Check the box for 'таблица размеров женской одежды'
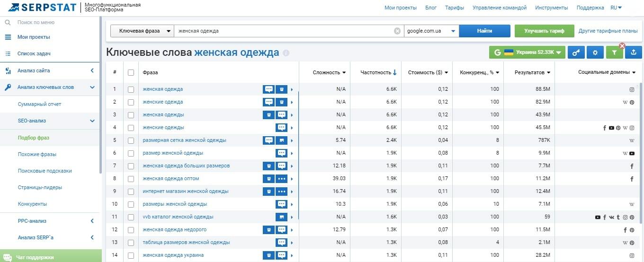The image size is (644, 262). click(x=131, y=242)
